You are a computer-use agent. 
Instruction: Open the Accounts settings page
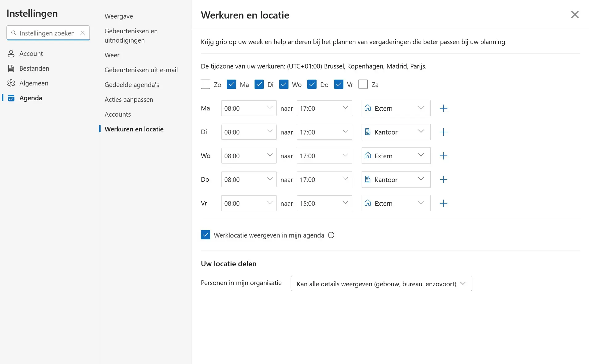[118, 114]
